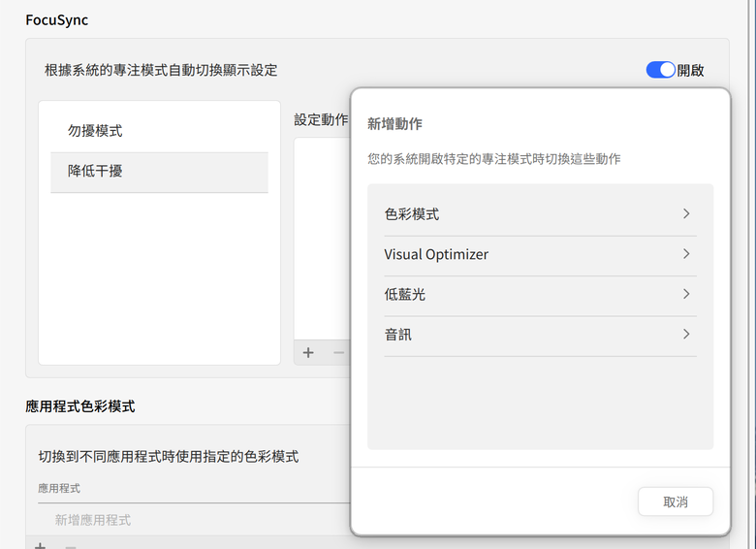Click the chevron arrow beside 低藍光
Image resolution: width=756 pixels, height=549 pixels.
(686, 294)
